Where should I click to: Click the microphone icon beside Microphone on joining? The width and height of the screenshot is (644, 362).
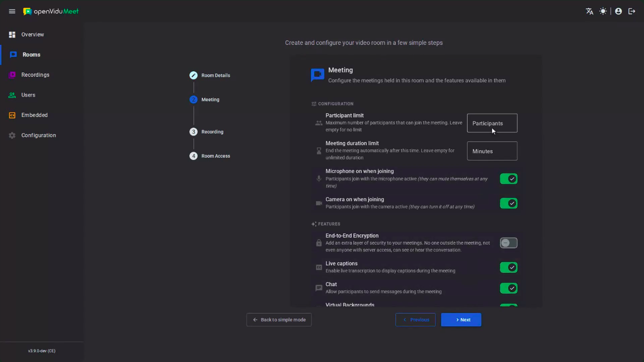pyautogui.click(x=319, y=179)
